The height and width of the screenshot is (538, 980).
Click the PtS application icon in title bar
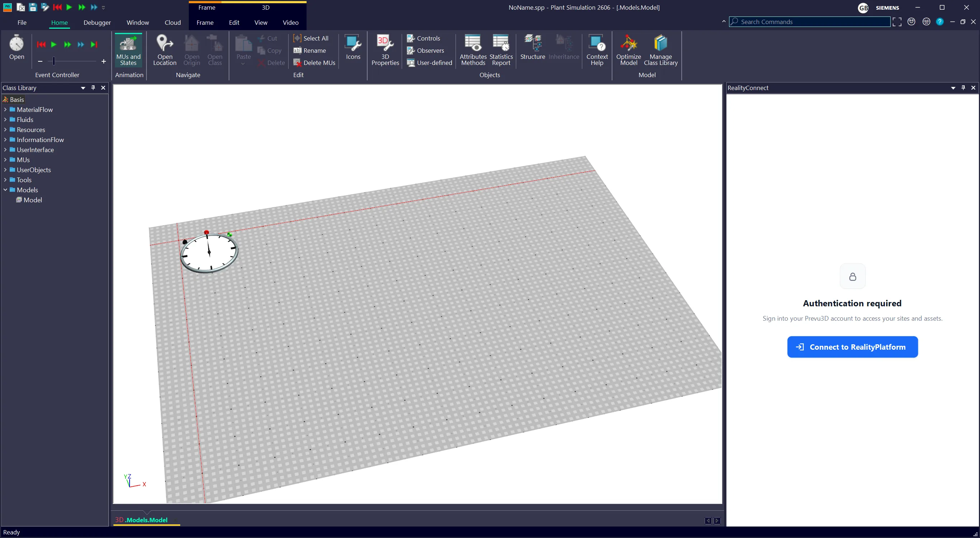point(8,7)
